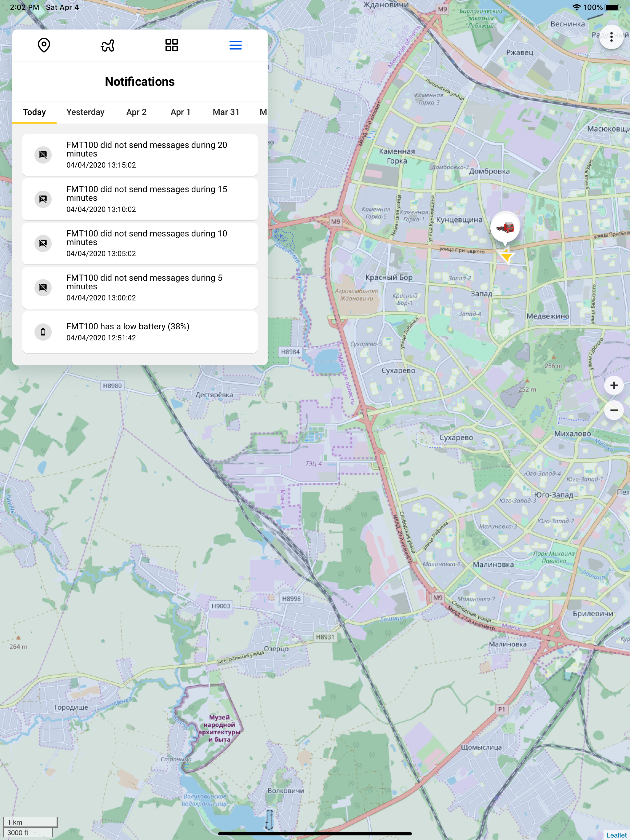Open the low battery (38%) notification
The image size is (630, 840).
(x=140, y=332)
